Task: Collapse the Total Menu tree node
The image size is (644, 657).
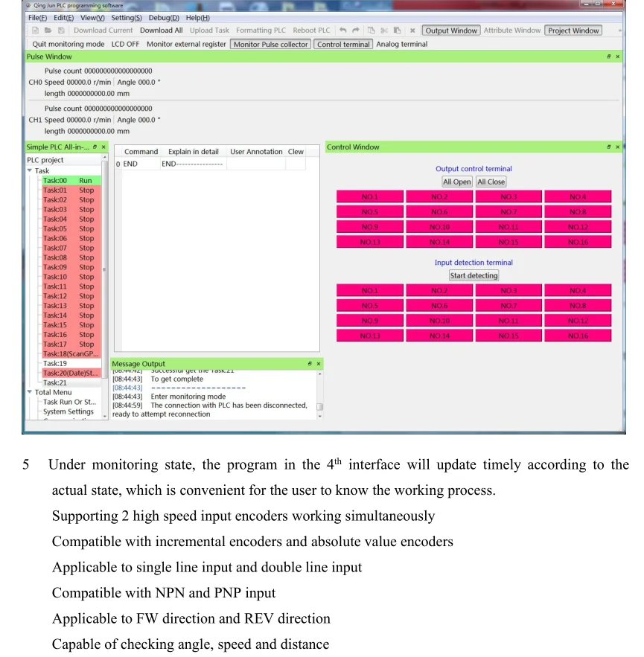Action: [x=30, y=392]
